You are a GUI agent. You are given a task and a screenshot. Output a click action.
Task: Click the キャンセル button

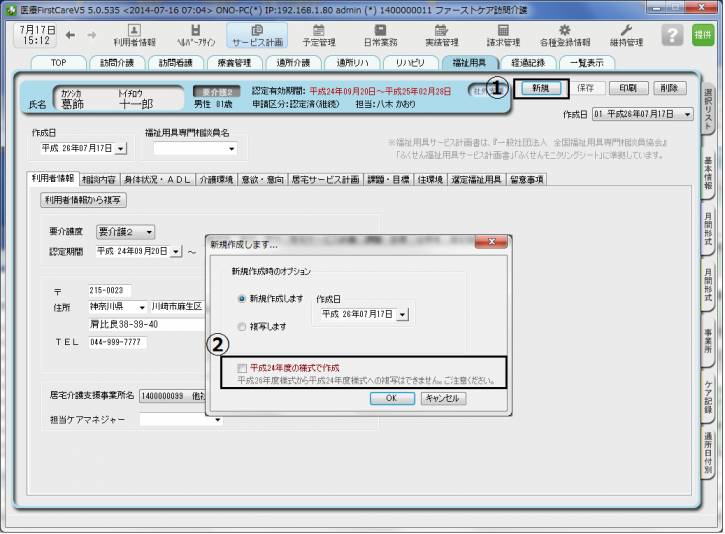[442, 398]
